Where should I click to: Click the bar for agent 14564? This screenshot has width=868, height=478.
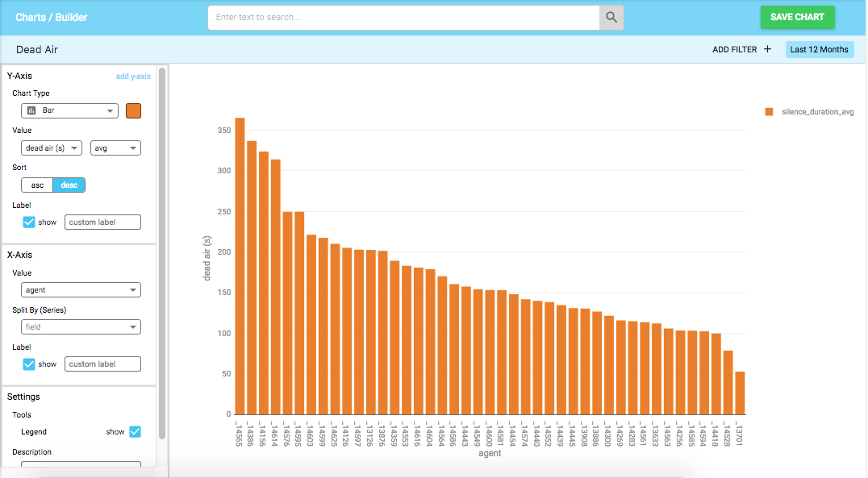(442, 346)
